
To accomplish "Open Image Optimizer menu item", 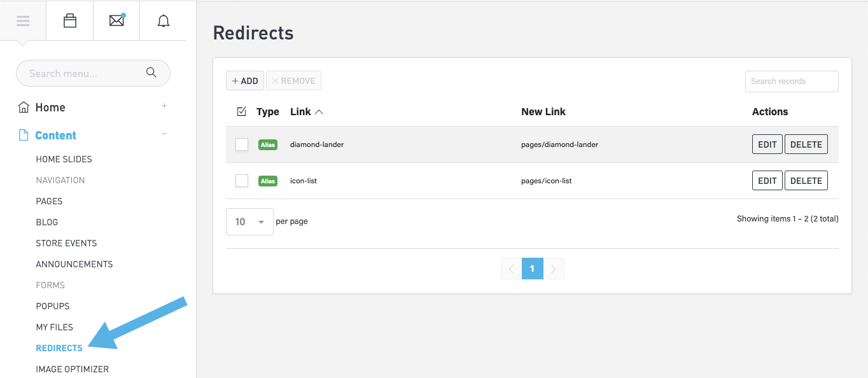I will point(72,369).
